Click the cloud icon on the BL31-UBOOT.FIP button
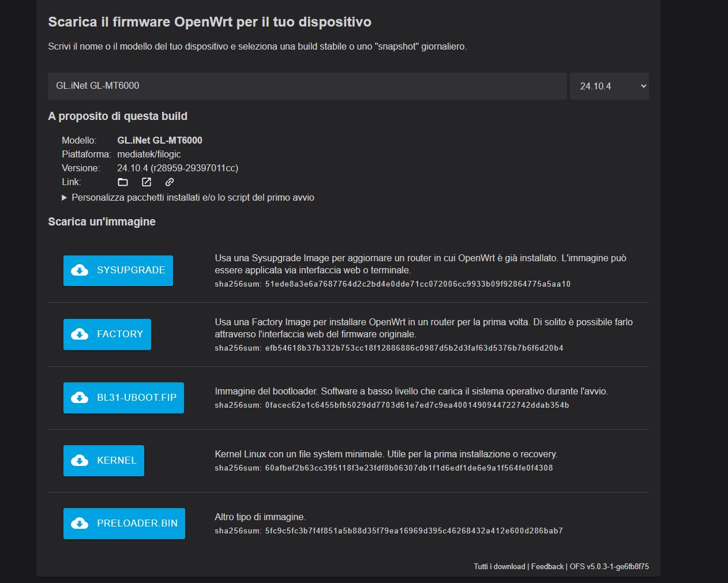 [80, 398]
